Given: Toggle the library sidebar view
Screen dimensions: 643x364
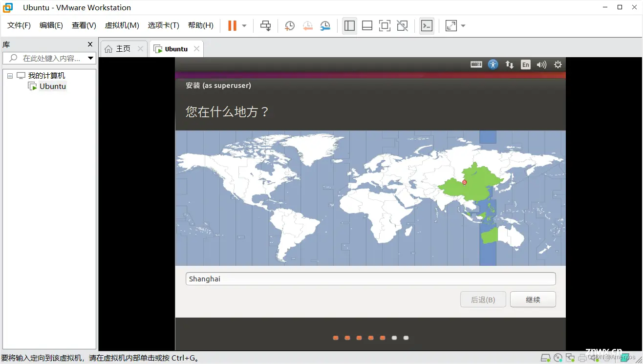Looking at the screenshot, I should point(349,26).
